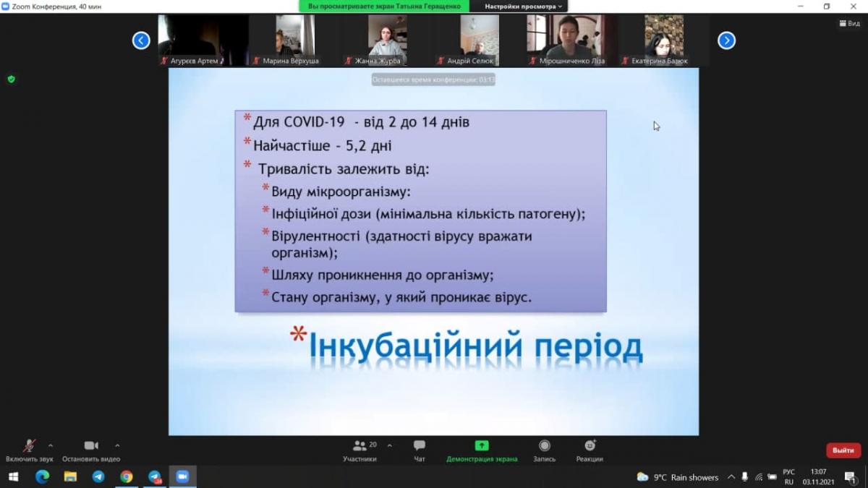Click the green screen-viewing notification bar
The height and width of the screenshot is (488, 868).
tap(384, 6)
